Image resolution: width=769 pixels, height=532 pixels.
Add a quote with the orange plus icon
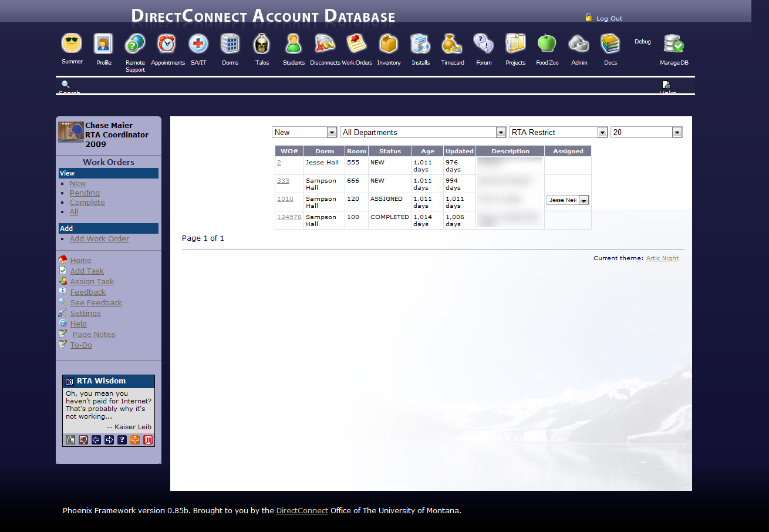point(135,440)
